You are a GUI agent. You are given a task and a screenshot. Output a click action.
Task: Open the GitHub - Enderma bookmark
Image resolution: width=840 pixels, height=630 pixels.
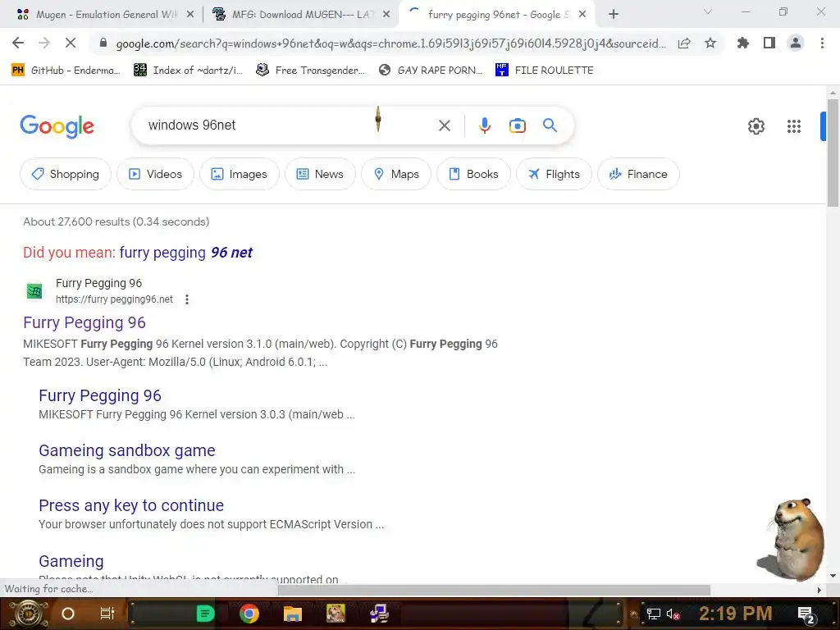[x=66, y=71]
